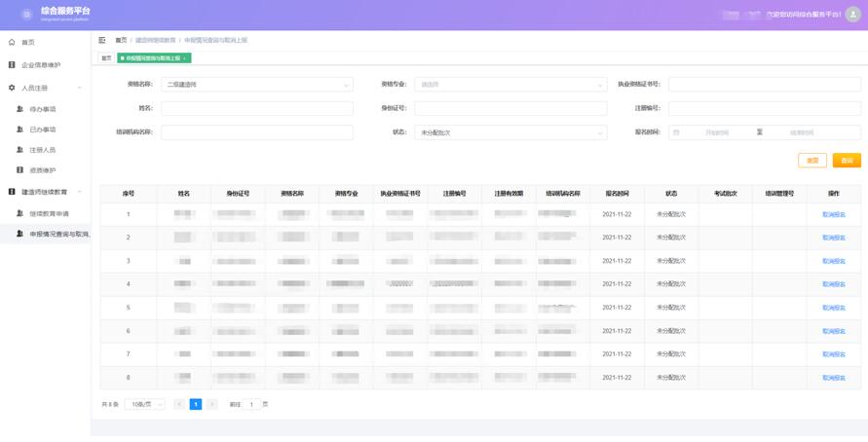The image size is (868, 442).
Task: Click the orange 查询 button
Action: click(x=846, y=161)
